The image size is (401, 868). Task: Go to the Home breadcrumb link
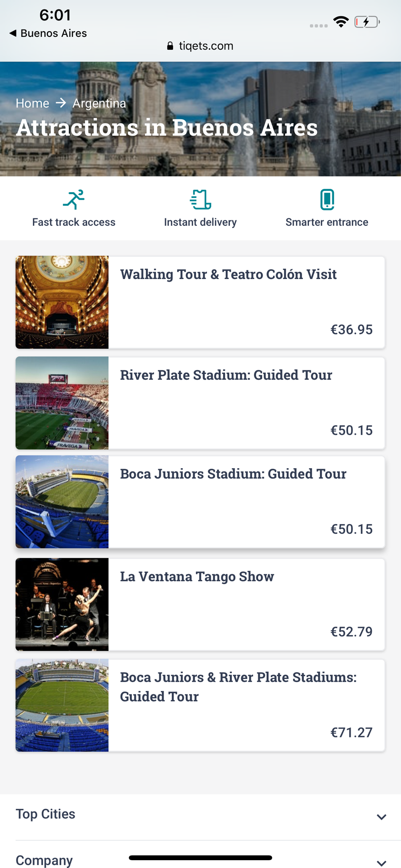tap(33, 103)
